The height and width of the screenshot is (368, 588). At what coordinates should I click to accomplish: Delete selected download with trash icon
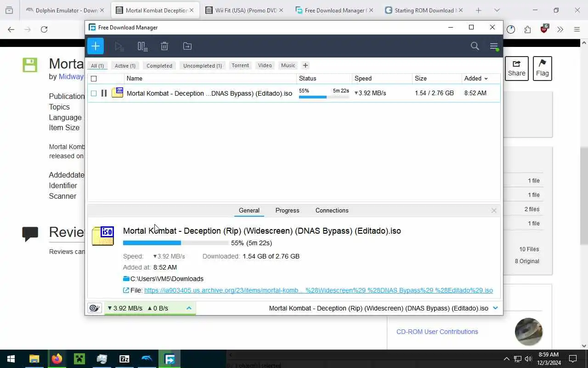tap(164, 46)
